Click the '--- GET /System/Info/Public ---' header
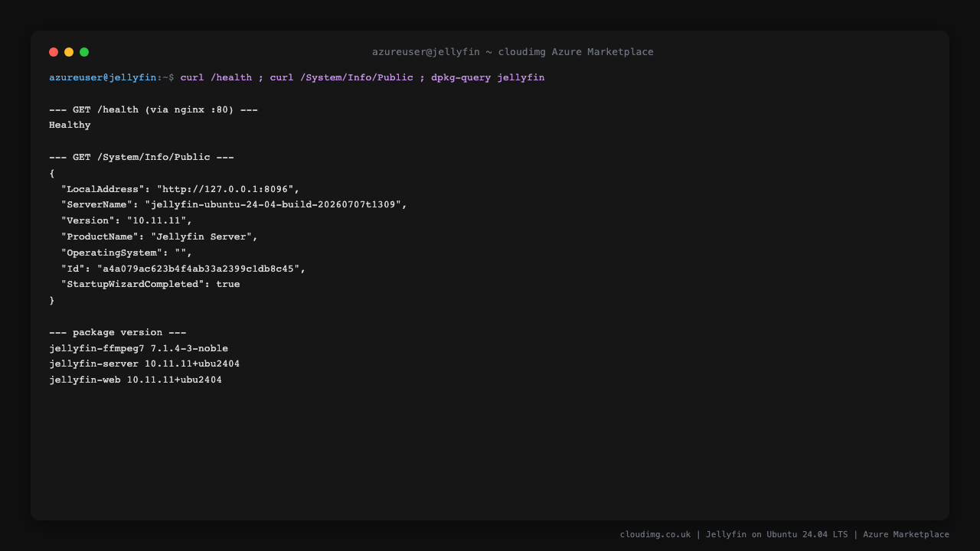Screen dimensions: 980x551 142,158
